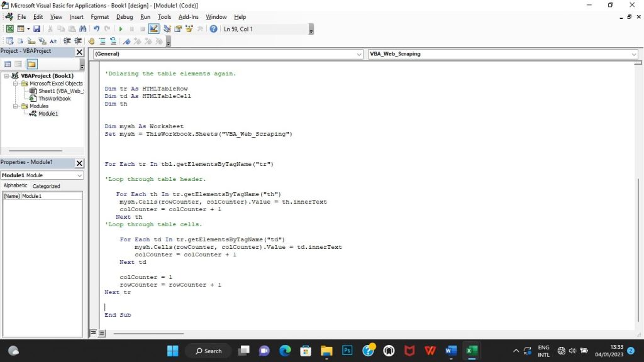This screenshot has height=362, width=644.
Task: Click the Insert UserForm toolbar icon
Action: [x=21, y=29]
